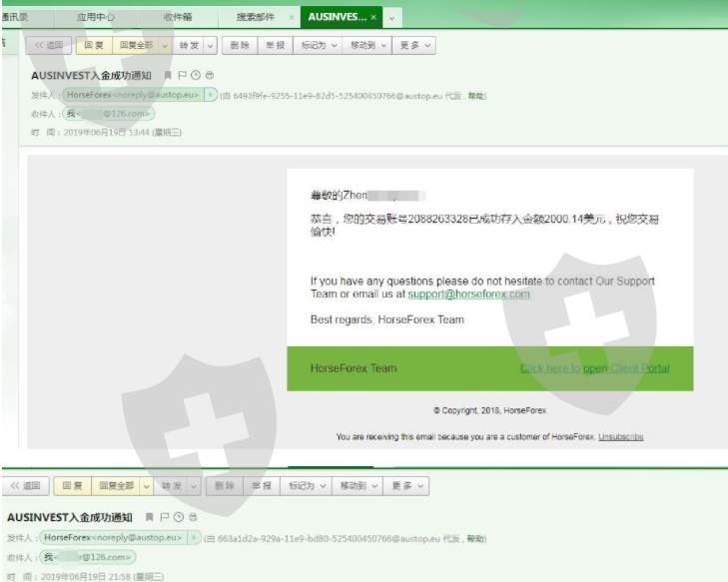The height and width of the screenshot is (582, 728).
Task: Add lower email sender with plus icon
Action: (x=194, y=537)
